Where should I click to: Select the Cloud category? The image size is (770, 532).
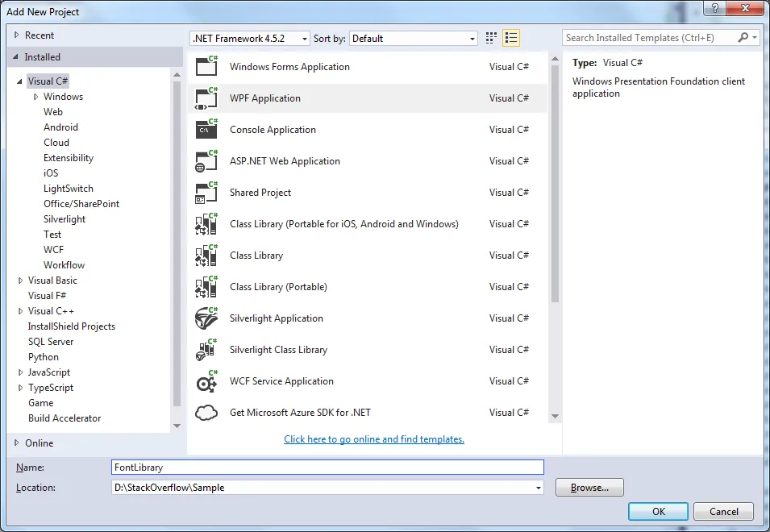coord(56,143)
